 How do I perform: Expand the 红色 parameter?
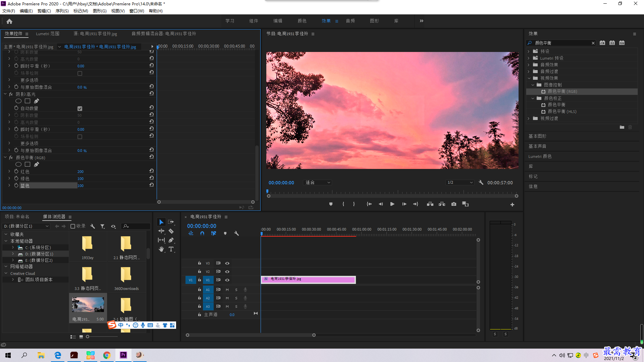point(9,171)
